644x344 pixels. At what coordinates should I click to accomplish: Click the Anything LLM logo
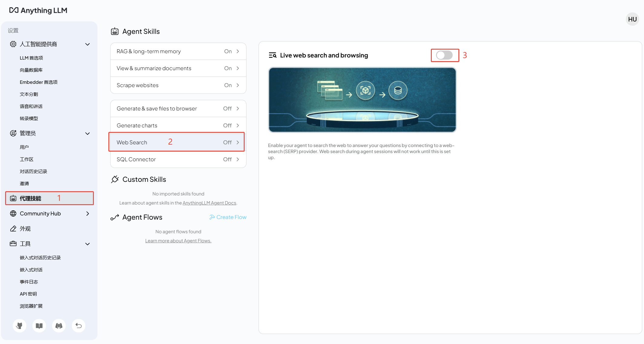point(38,10)
